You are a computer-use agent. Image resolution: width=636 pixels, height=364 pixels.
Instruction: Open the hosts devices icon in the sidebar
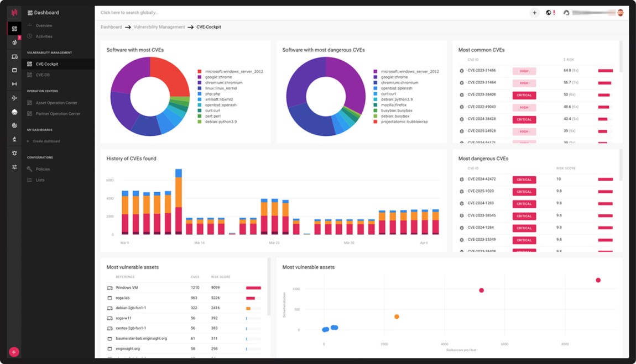coord(14,56)
